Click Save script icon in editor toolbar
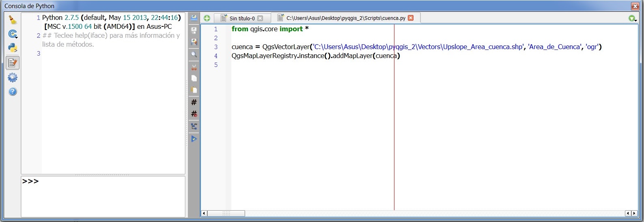 (194, 30)
